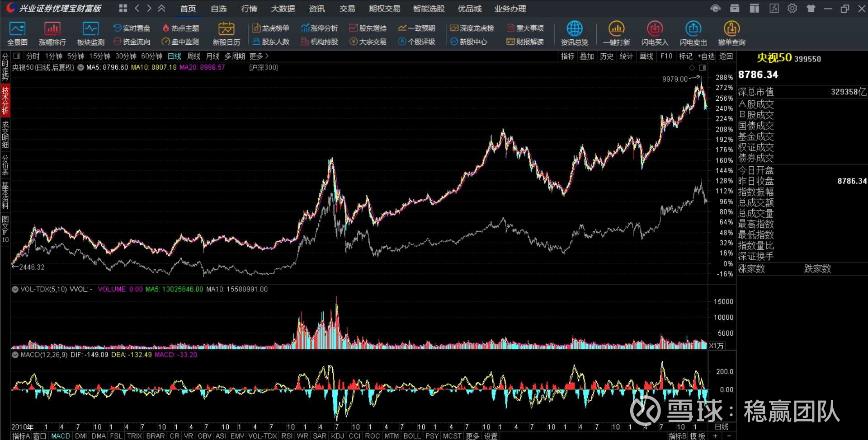The height and width of the screenshot is (440, 868).
Task: Open 资讯总览 globe icon
Action: point(575,34)
